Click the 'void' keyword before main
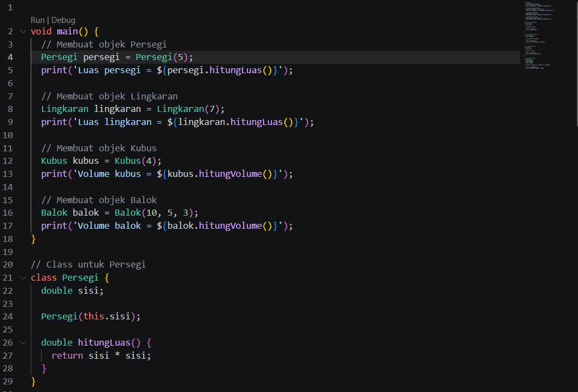Viewport: 578px width, 392px height. click(42, 31)
